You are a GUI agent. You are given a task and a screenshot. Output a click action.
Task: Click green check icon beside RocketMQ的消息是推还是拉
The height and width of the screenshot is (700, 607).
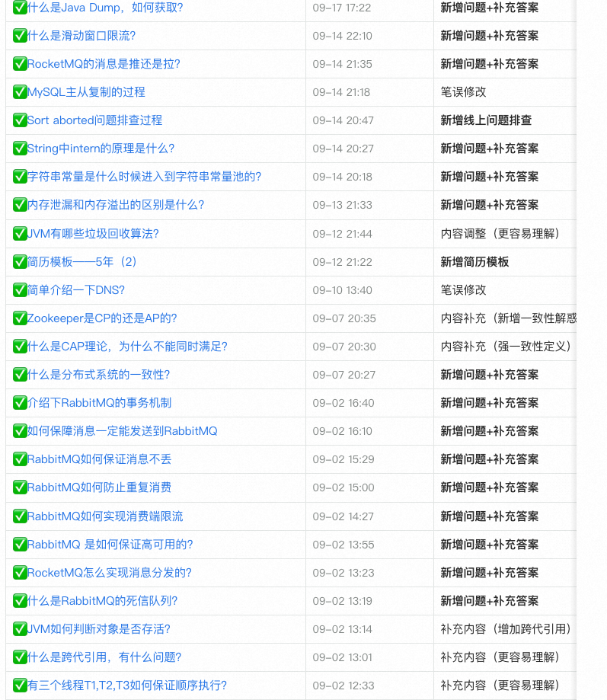coord(20,64)
